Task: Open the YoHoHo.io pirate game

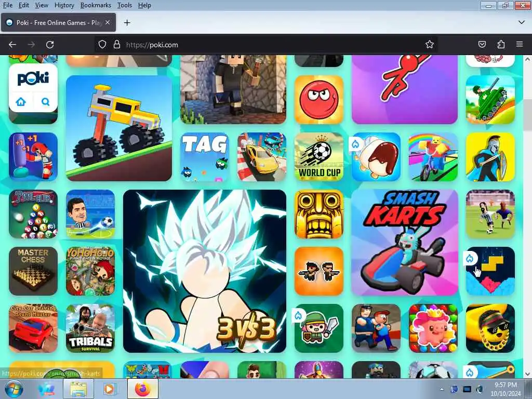Action: (90, 271)
